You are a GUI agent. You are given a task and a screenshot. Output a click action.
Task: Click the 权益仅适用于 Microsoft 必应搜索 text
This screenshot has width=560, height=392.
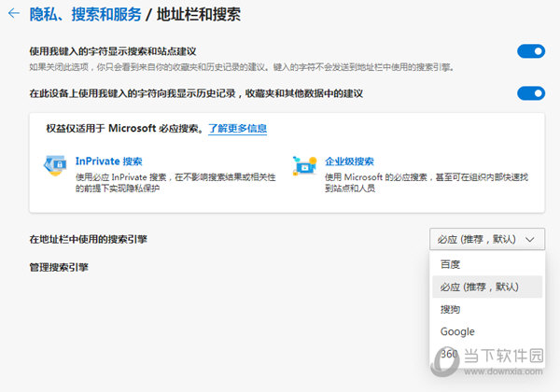point(125,129)
